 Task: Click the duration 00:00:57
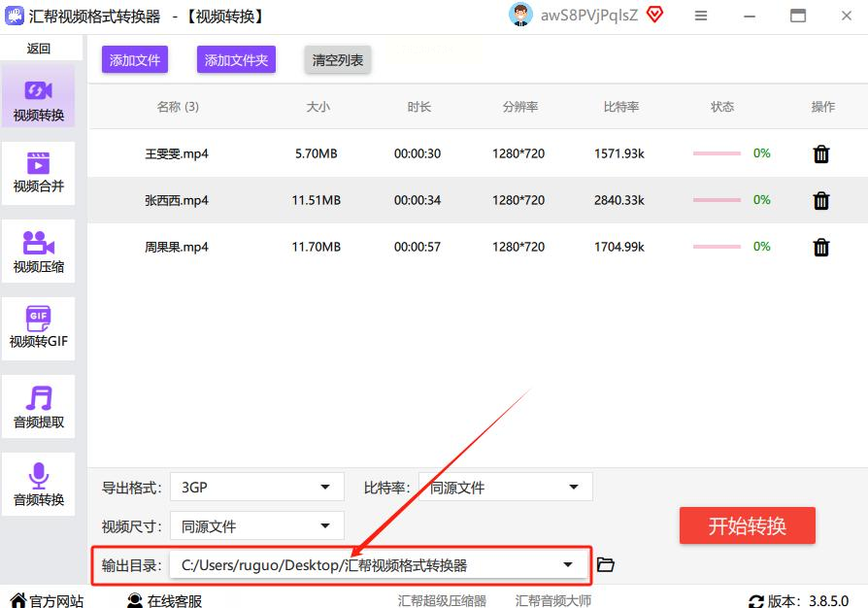pos(417,247)
